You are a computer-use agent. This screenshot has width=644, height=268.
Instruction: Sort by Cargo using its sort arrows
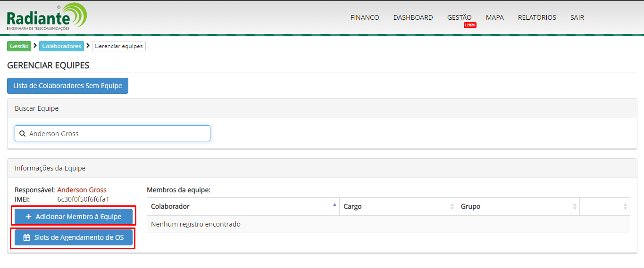coord(452,207)
